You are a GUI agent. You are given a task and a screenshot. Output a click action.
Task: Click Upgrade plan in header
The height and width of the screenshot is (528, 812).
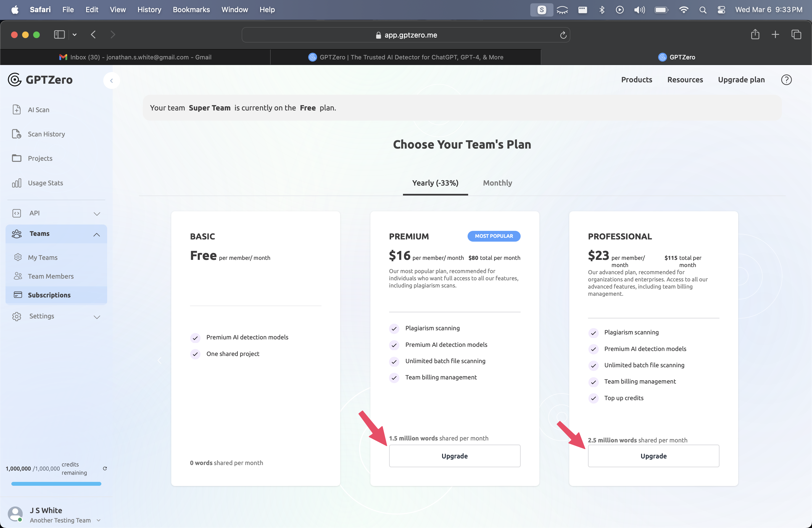(x=741, y=80)
